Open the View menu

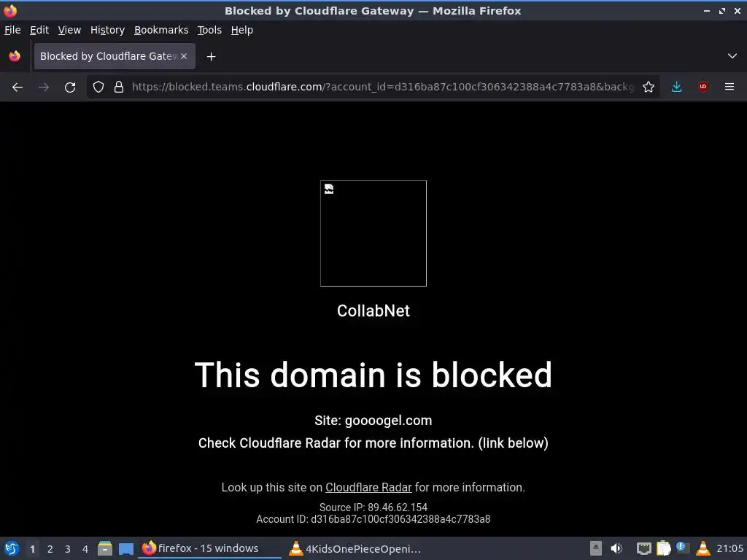(x=69, y=30)
